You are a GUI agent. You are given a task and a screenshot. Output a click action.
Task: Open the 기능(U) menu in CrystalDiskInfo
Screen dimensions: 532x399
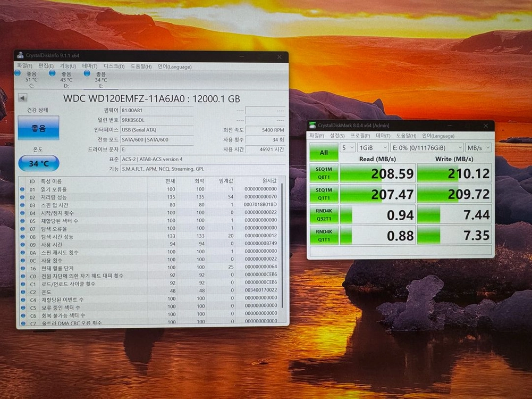[x=68, y=66]
